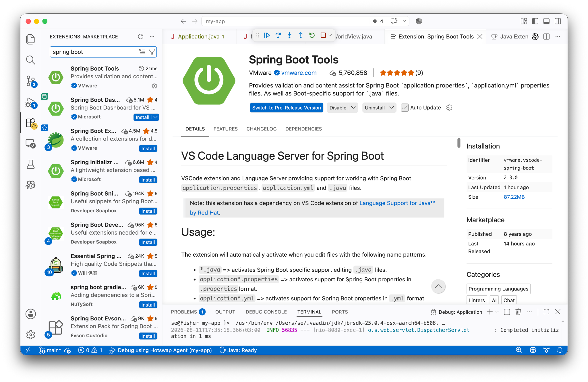The image size is (588, 382).
Task: Open the OUTPUT panel tab
Action: (x=225, y=312)
